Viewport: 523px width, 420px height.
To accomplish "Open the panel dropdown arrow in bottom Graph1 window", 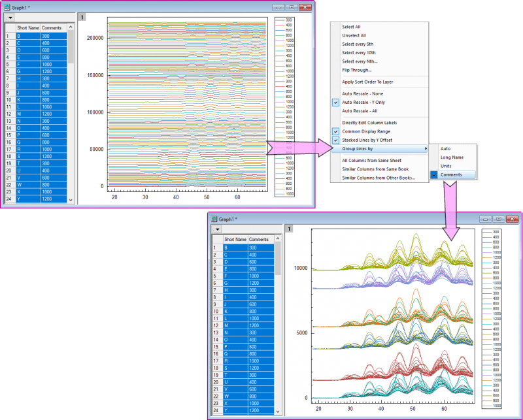I will pyautogui.click(x=217, y=229).
